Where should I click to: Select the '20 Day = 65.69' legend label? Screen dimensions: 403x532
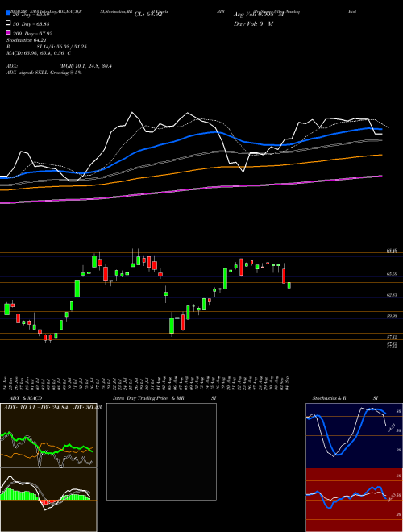31,15
